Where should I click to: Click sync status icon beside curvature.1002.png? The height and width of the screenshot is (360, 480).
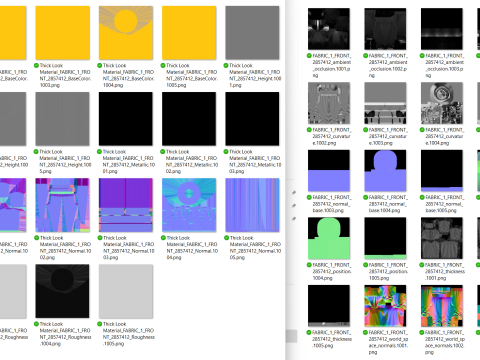(309, 130)
